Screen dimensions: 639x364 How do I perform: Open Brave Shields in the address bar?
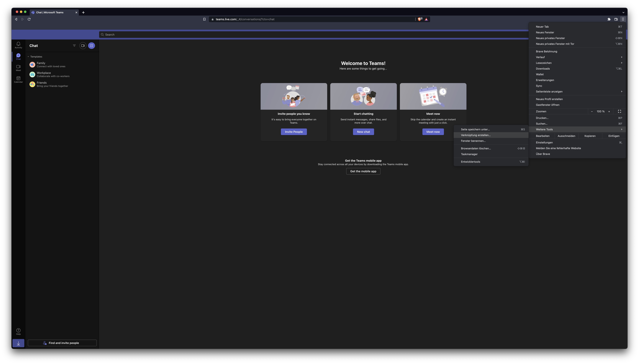[419, 19]
